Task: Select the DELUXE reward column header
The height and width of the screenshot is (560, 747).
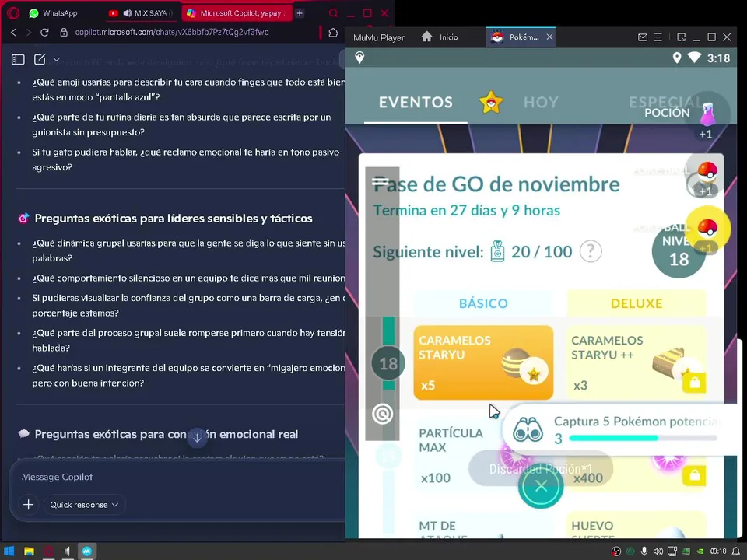Action: point(636,303)
